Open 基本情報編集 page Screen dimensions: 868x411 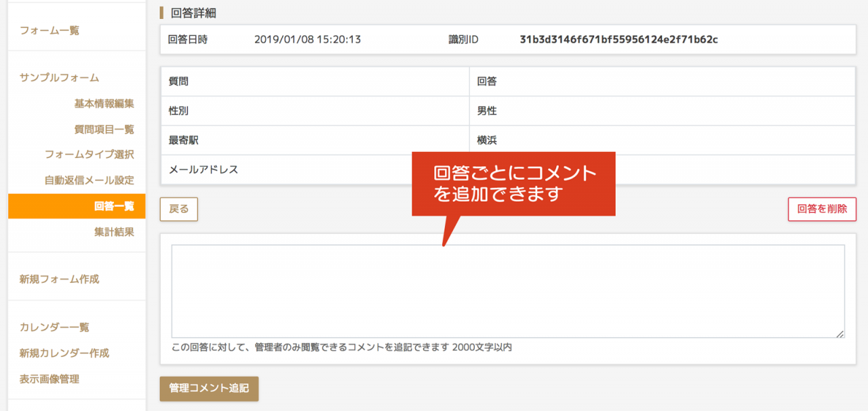(x=104, y=104)
